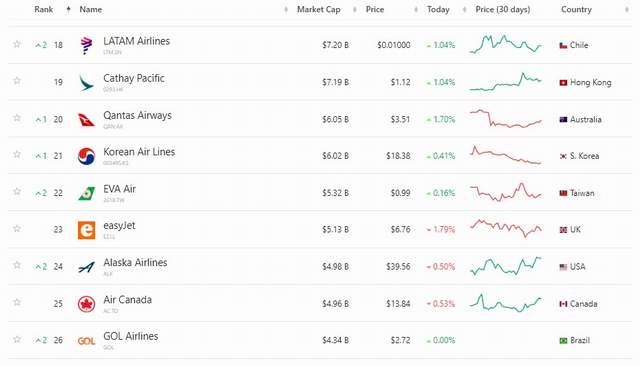Image resolution: width=640 pixels, height=366 pixels.
Task: View Cathay Pacific 30-day price chart
Action: pyautogui.click(x=506, y=82)
